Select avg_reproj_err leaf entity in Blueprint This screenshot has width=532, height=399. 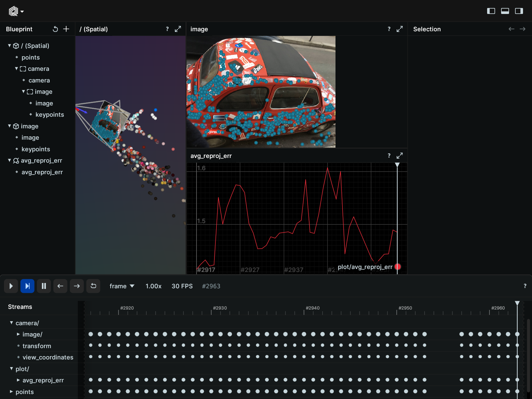click(x=42, y=172)
